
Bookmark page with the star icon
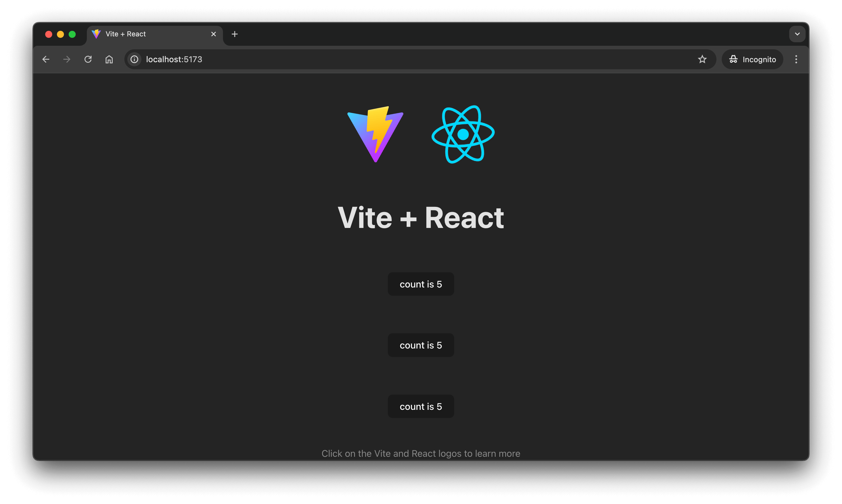pyautogui.click(x=702, y=60)
